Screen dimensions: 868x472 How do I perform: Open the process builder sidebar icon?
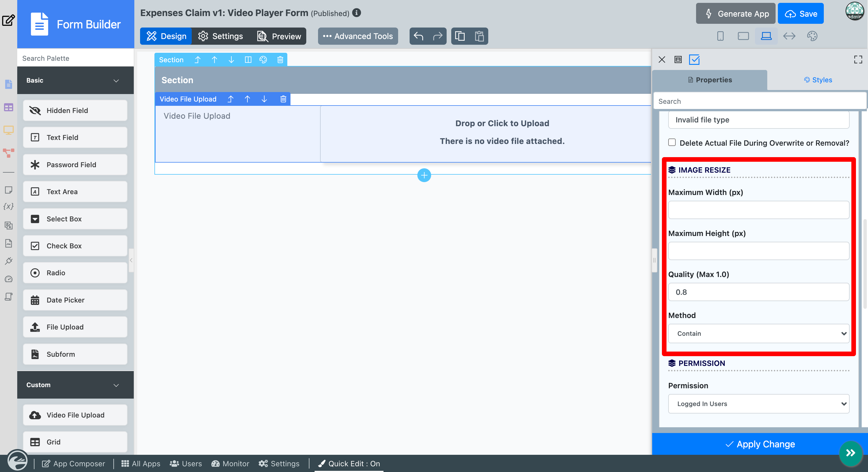point(8,153)
